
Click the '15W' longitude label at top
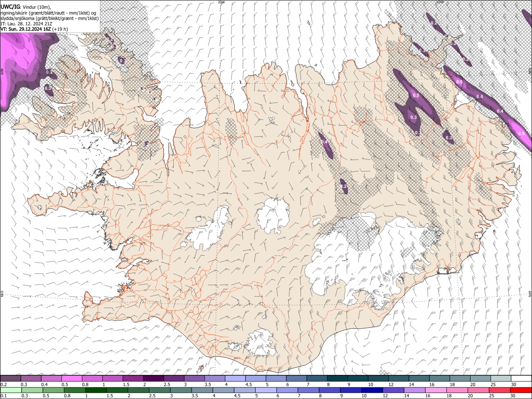tap(440, 2)
